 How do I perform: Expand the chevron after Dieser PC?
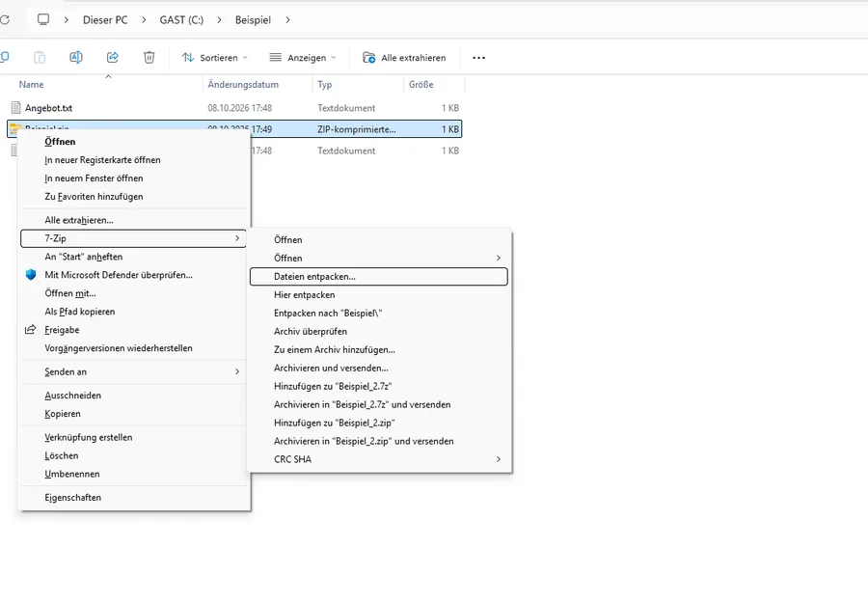pyautogui.click(x=144, y=20)
